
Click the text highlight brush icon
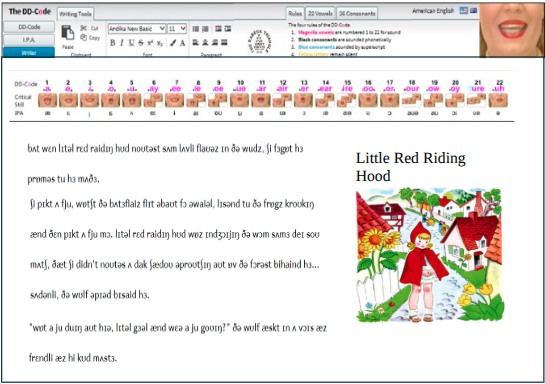click(x=173, y=43)
